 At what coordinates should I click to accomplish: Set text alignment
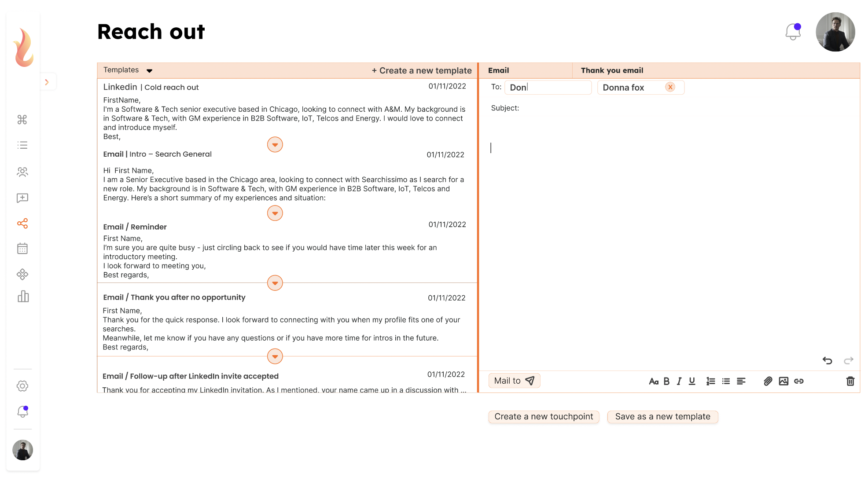(741, 381)
